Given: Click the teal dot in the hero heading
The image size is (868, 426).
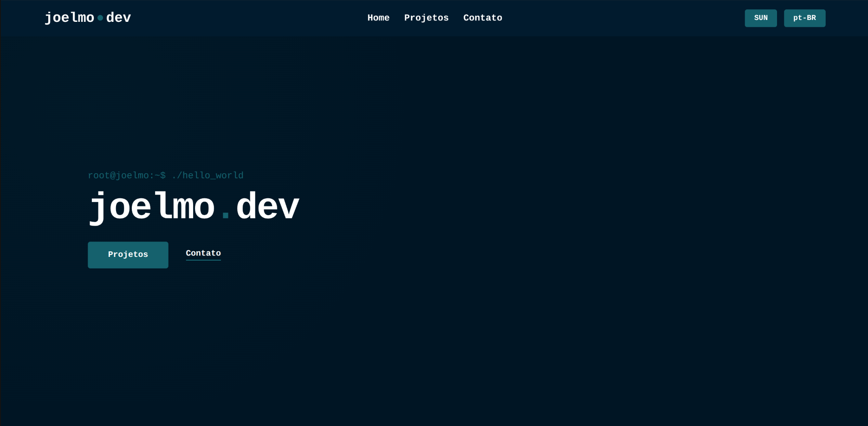Looking at the screenshot, I should 226,215.
